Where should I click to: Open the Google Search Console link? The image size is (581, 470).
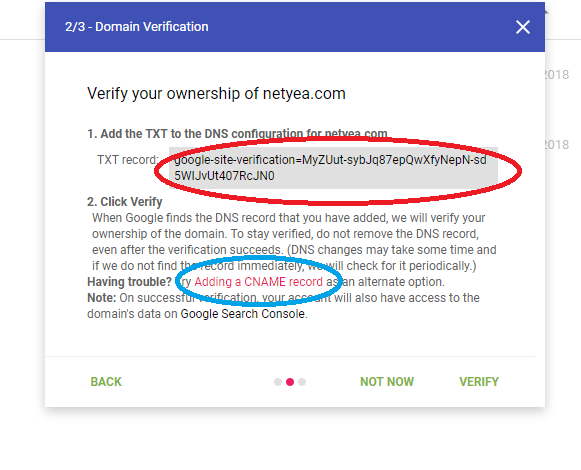(x=243, y=314)
